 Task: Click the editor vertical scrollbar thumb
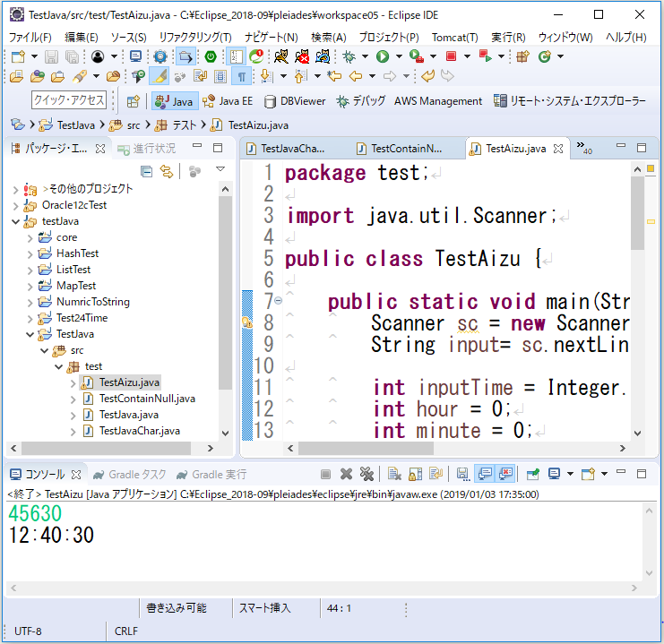637,213
